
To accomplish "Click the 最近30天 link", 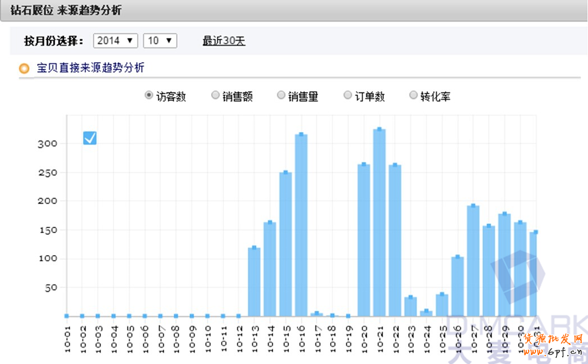I will (x=223, y=41).
